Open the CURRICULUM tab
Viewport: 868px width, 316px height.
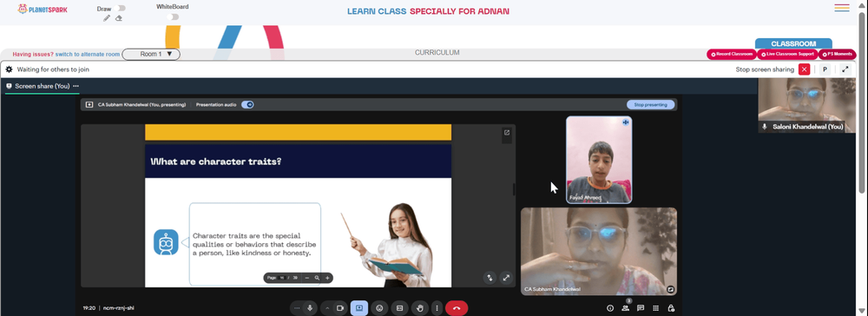point(437,53)
